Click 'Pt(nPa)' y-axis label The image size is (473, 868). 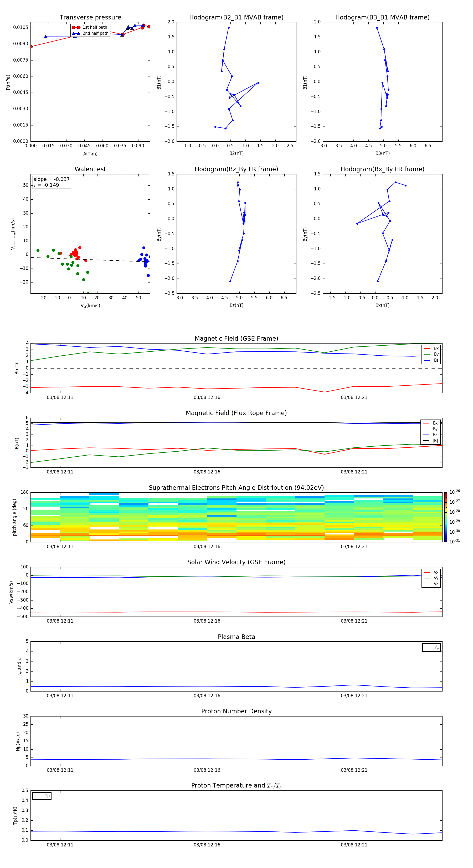[8, 82]
